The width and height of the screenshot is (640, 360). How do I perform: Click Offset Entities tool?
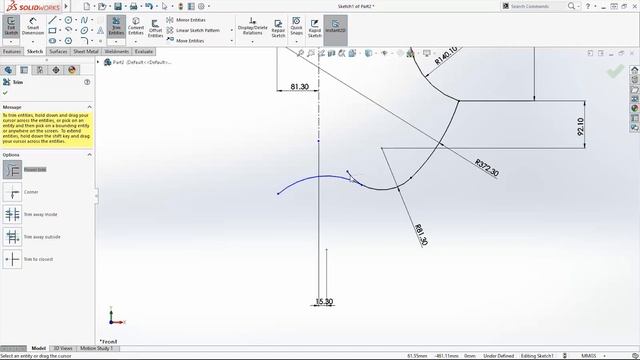click(155, 29)
